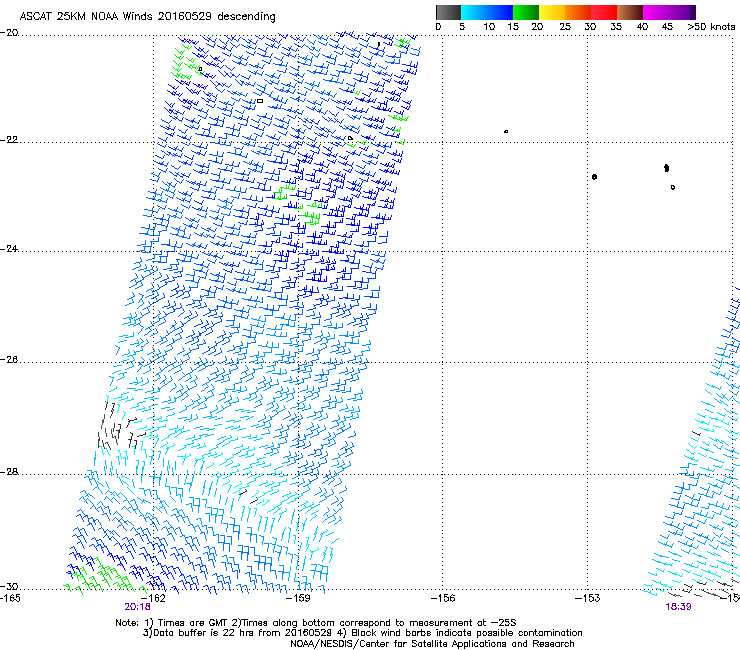740x650 pixels.
Task: Click the yellow 20-25 knots legend segment
Action: (x=552, y=12)
